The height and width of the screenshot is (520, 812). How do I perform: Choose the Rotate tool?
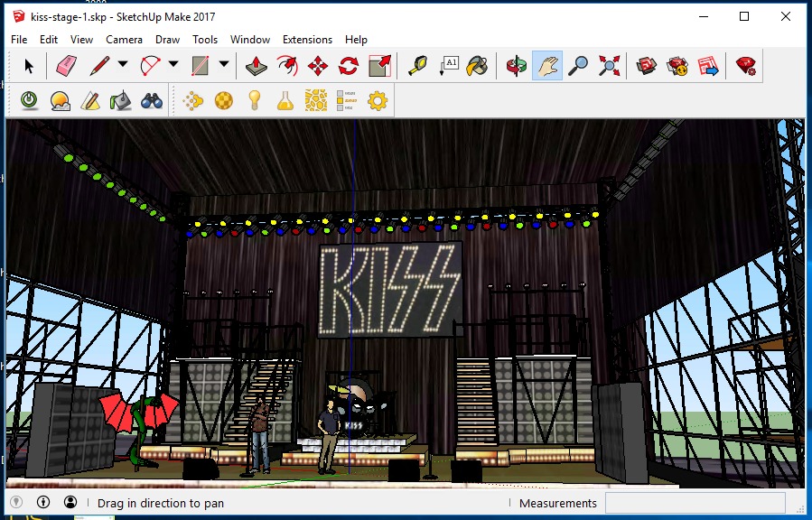(349, 66)
